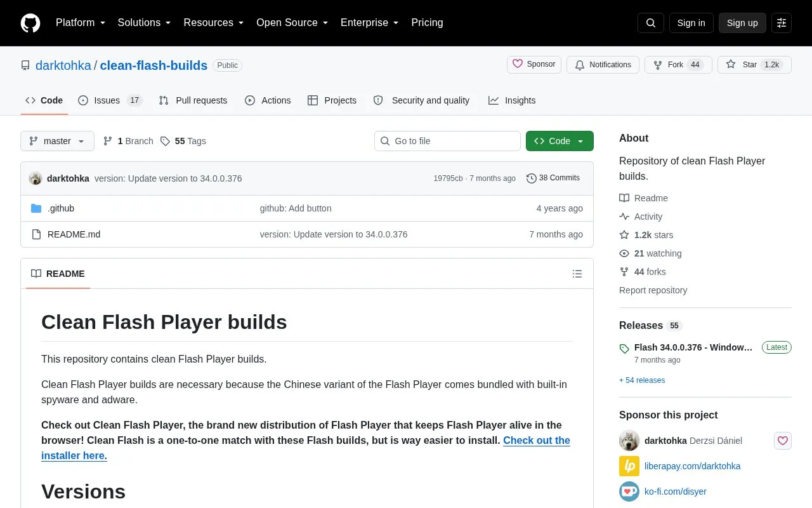Image resolution: width=812 pixels, height=508 pixels.
Task: Click the heart icon beside darktohka sponsor
Action: point(783,441)
